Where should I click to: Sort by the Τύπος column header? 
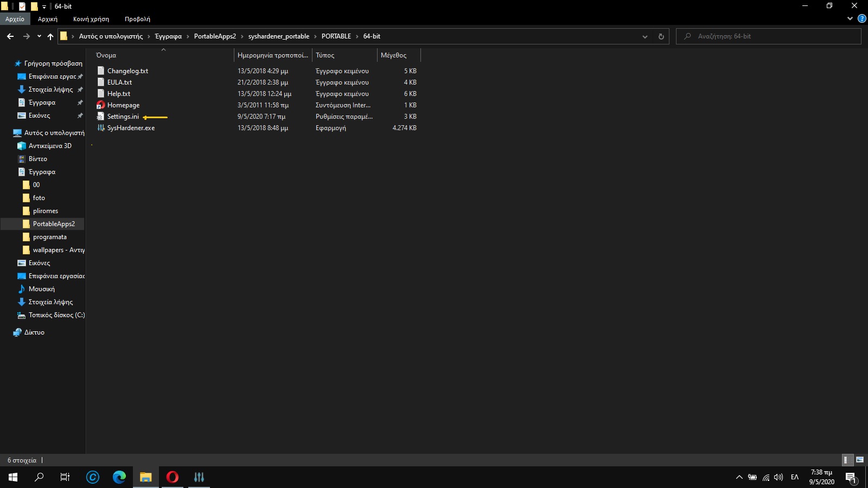point(325,55)
